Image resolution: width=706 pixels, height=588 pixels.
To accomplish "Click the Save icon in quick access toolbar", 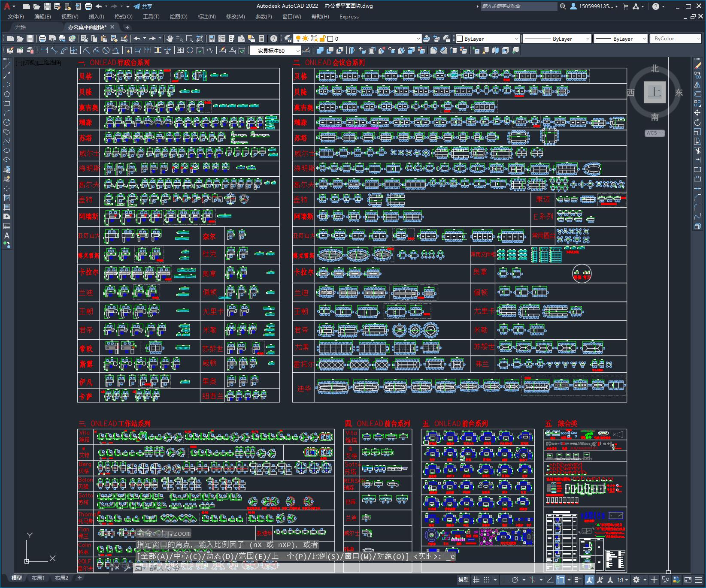I will 47,6.
